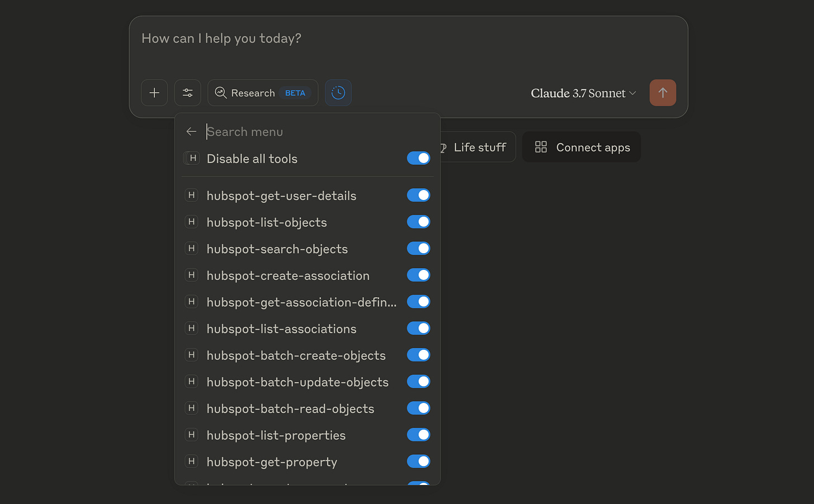This screenshot has width=814, height=504.
Task: Toggle hubspot-batch-create-objects switch
Action: coord(418,355)
